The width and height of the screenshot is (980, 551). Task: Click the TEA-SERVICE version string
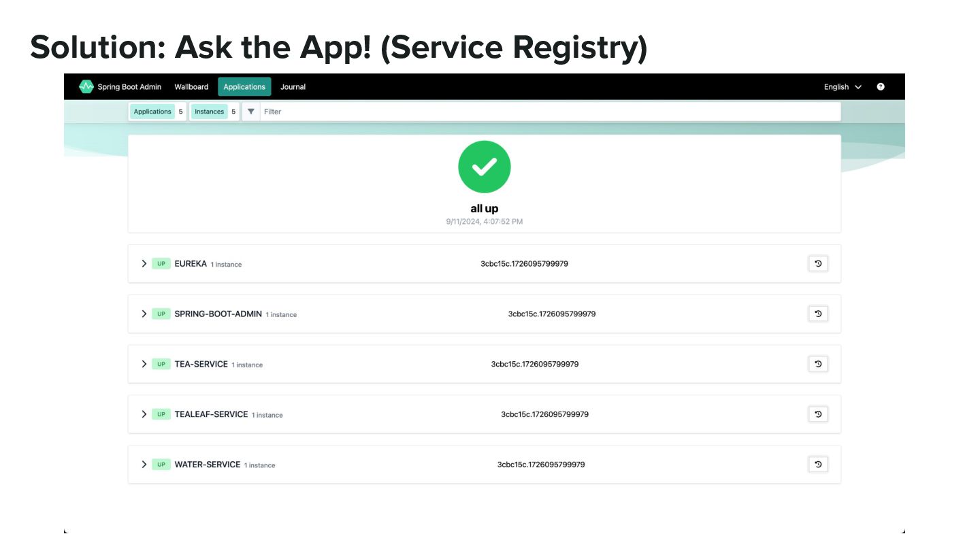pos(535,364)
